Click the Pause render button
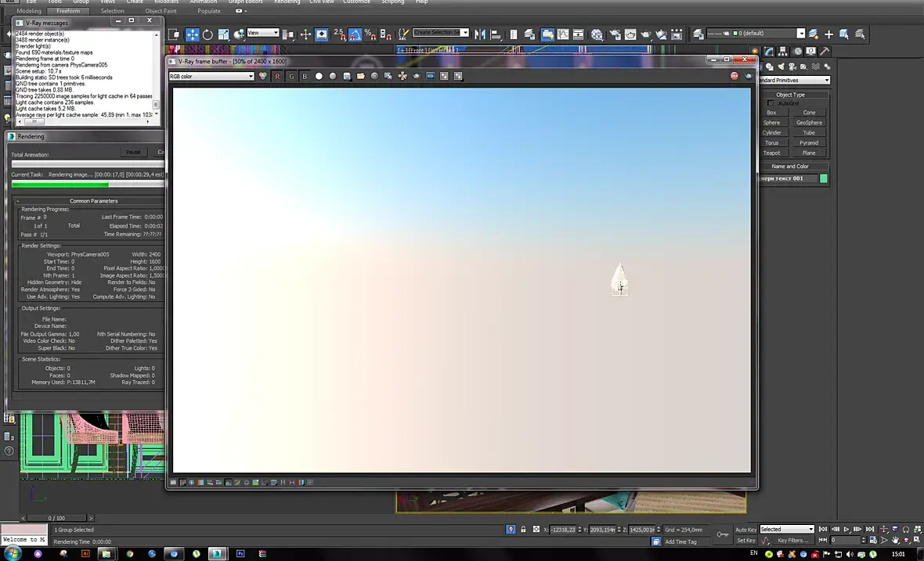Viewport: 924px width, 561px height. point(133,152)
